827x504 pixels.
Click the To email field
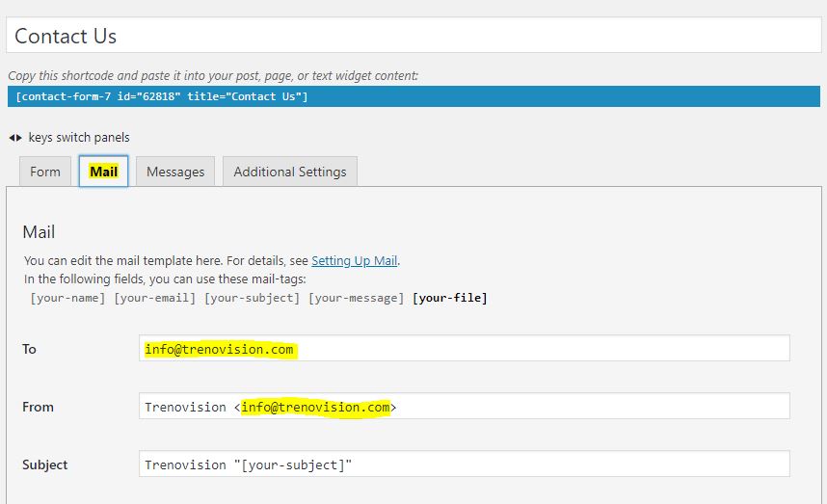coord(465,348)
